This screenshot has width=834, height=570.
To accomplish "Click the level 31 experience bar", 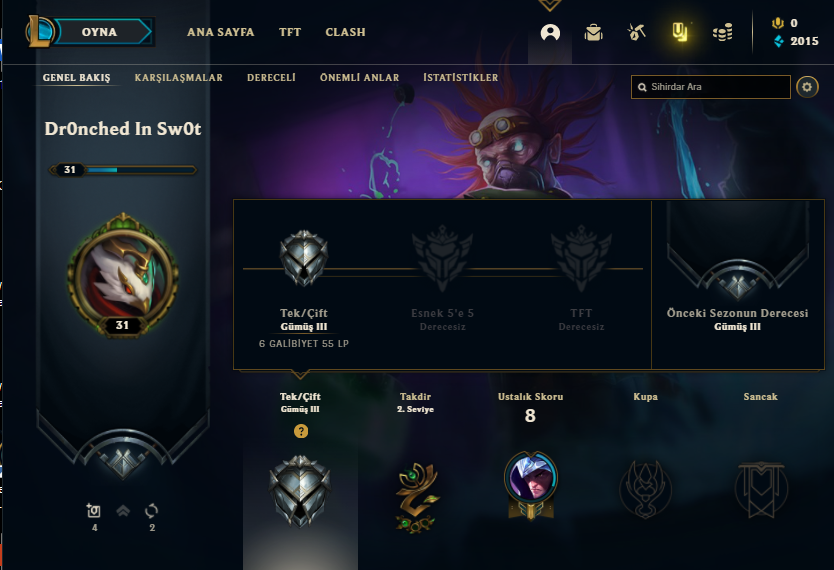I will pos(123,170).
